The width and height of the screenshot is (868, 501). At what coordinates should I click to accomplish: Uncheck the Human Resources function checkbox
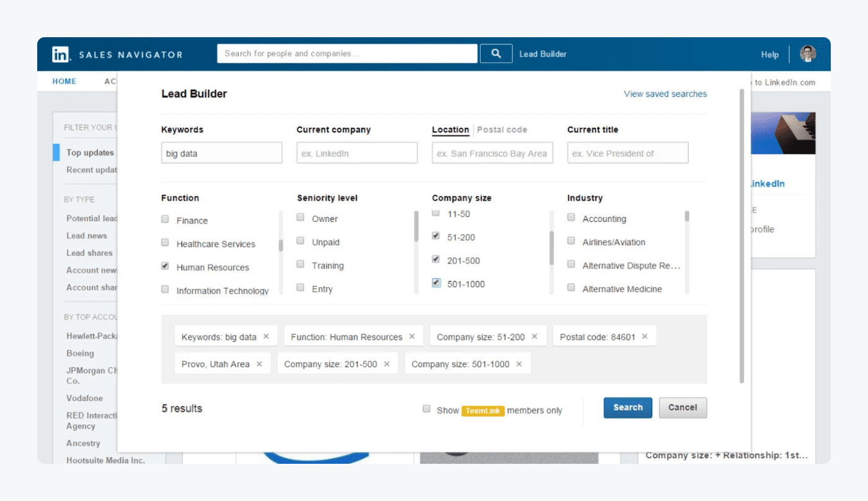coord(165,266)
